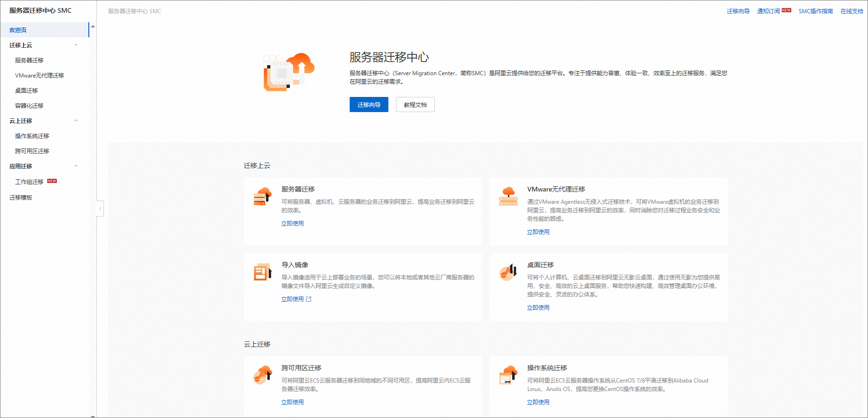Viewport: 868px width, 418px height.
Task: Click 立即使用 under 操作系统迁移 card
Action: tap(538, 402)
